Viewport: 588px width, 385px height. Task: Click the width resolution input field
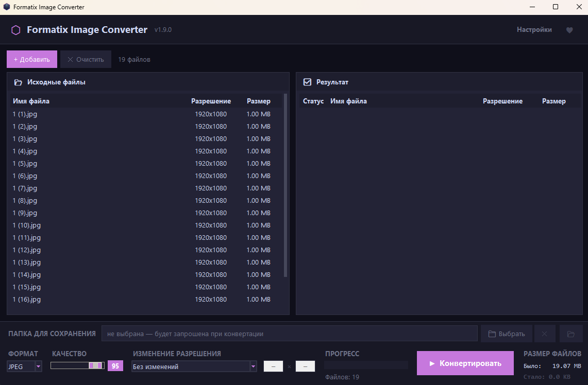coord(273,366)
